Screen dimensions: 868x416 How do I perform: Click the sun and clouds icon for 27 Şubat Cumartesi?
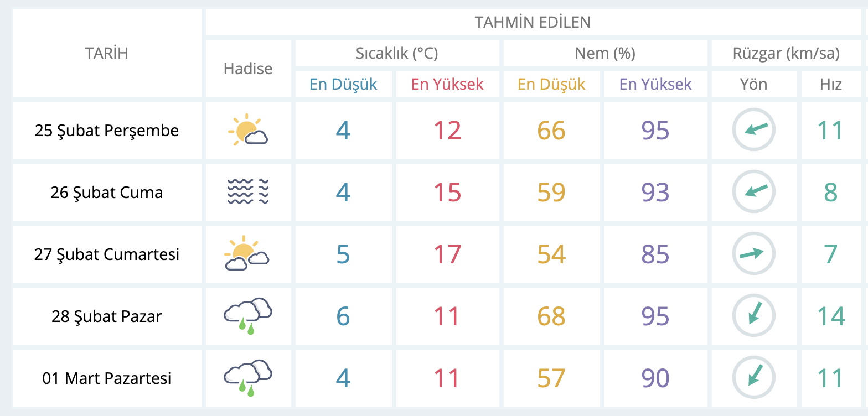[x=247, y=254]
